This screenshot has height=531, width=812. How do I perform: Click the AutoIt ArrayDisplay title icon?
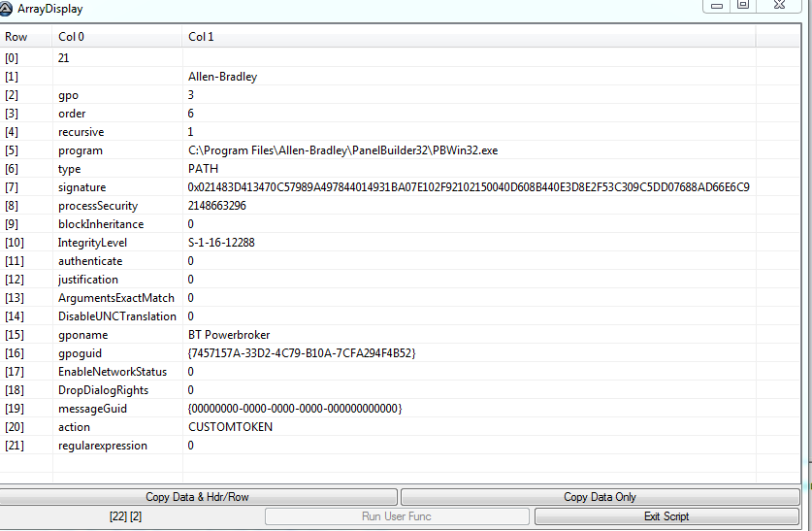(x=6, y=9)
